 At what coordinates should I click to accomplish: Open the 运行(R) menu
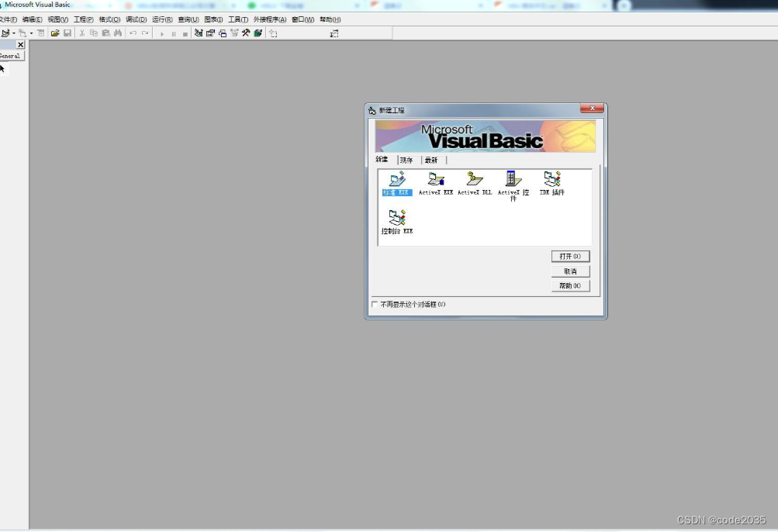[x=162, y=19]
